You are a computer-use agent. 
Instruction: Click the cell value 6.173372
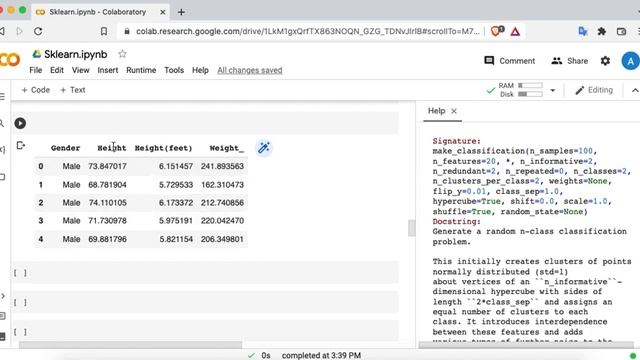tap(176, 202)
